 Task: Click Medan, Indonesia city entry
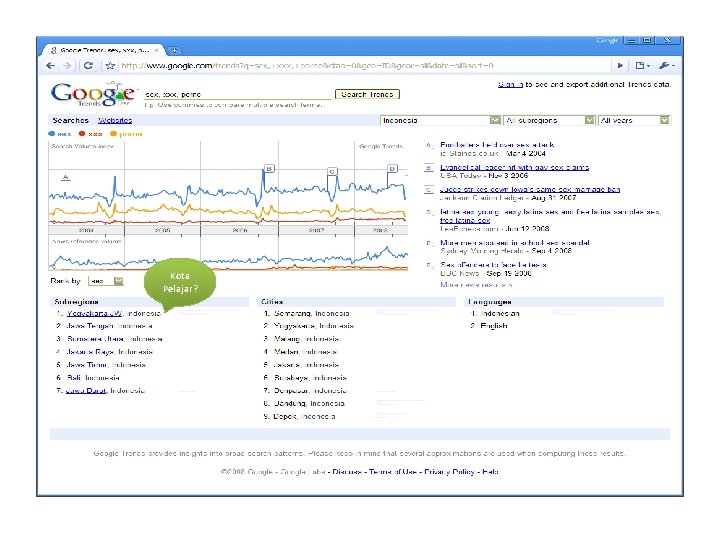(305, 352)
